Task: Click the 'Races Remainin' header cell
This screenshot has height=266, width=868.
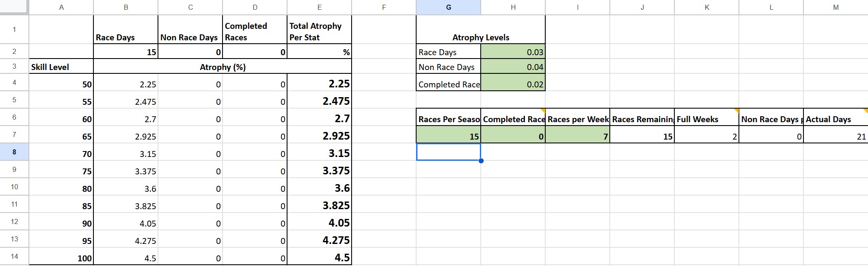Action: click(x=642, y=117)
